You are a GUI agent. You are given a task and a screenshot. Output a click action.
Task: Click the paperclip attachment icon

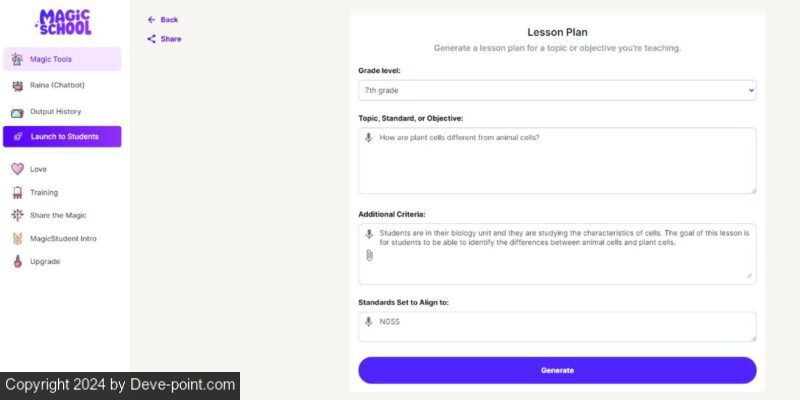coord(369,255)
